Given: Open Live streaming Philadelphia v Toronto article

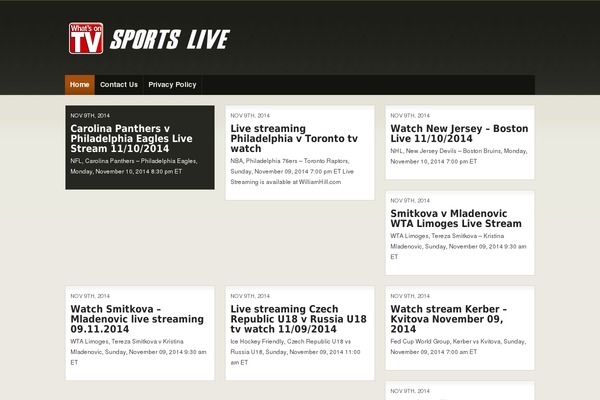Looking at the screenshot, I should tap(294, 139).
